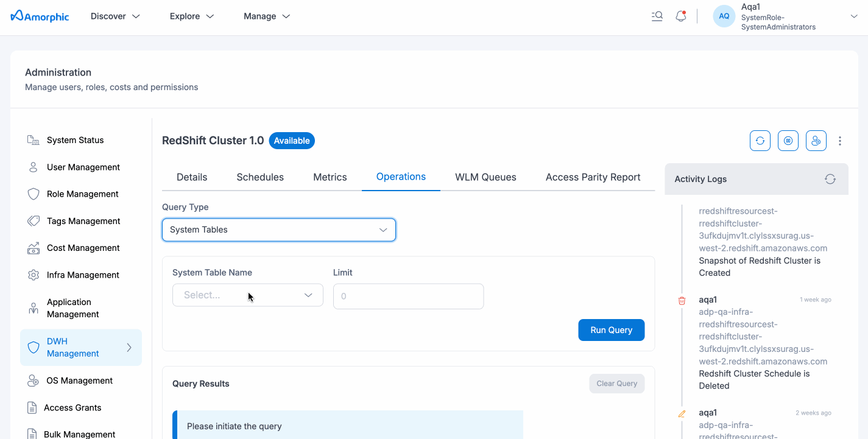Click the Available status badge
This screenshot has height=439, width=868.
click(x=292, y=141)
